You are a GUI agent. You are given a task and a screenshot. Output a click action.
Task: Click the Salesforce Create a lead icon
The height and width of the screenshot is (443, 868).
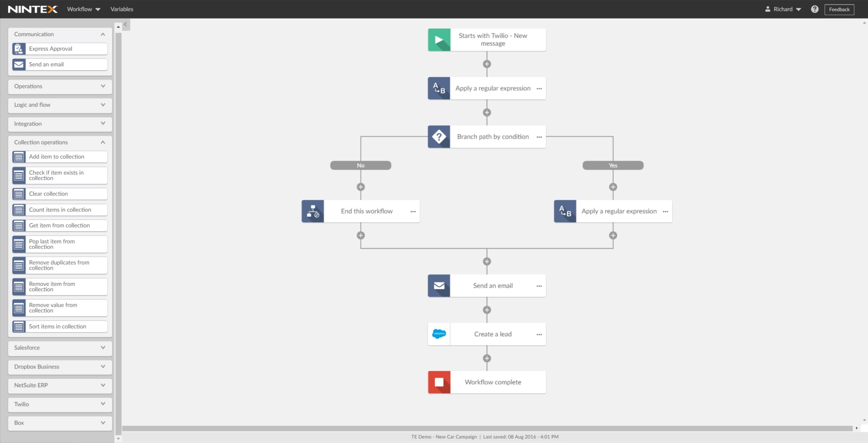coord(439,334)
